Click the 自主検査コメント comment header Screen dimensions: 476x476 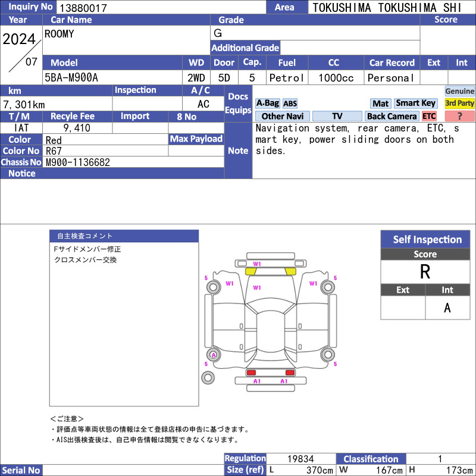pos(124,236)
